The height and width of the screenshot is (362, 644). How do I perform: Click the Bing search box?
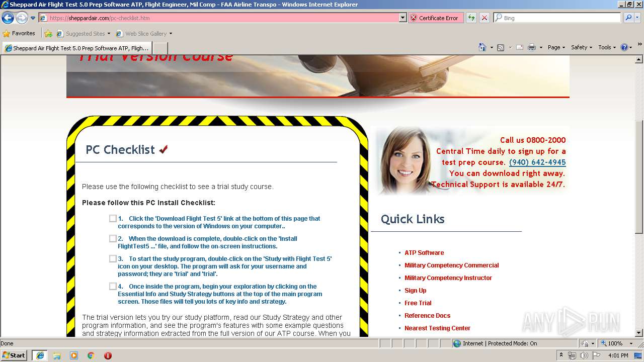pyautogui.click(x=557, y=18)
